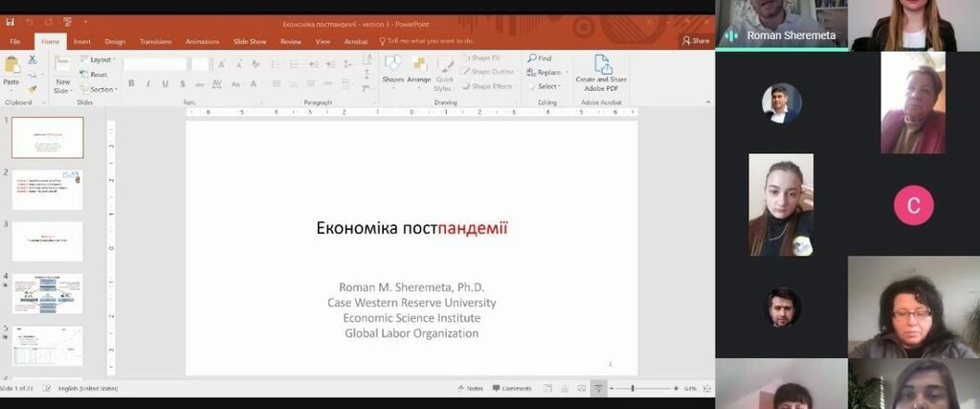Toggle the Notes pane in the status bar

(470, 388)
